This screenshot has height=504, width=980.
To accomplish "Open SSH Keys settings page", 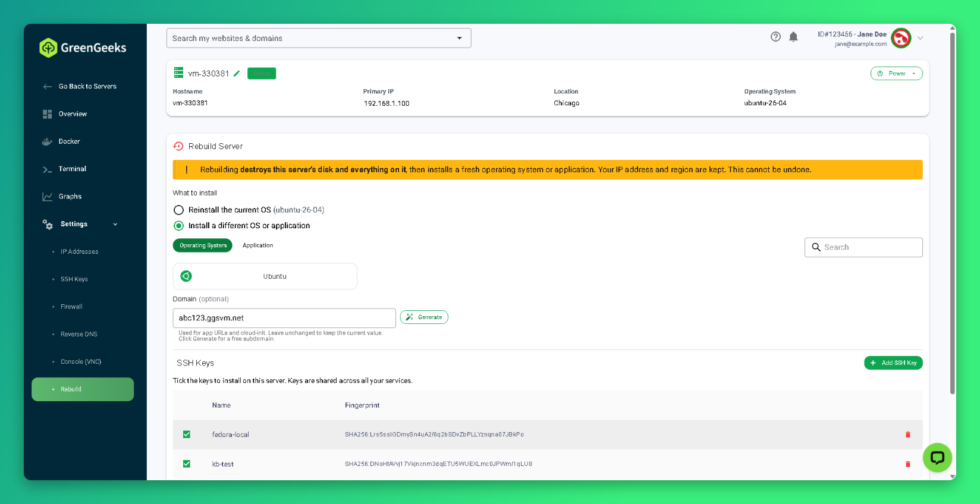I will click(74, 279).
